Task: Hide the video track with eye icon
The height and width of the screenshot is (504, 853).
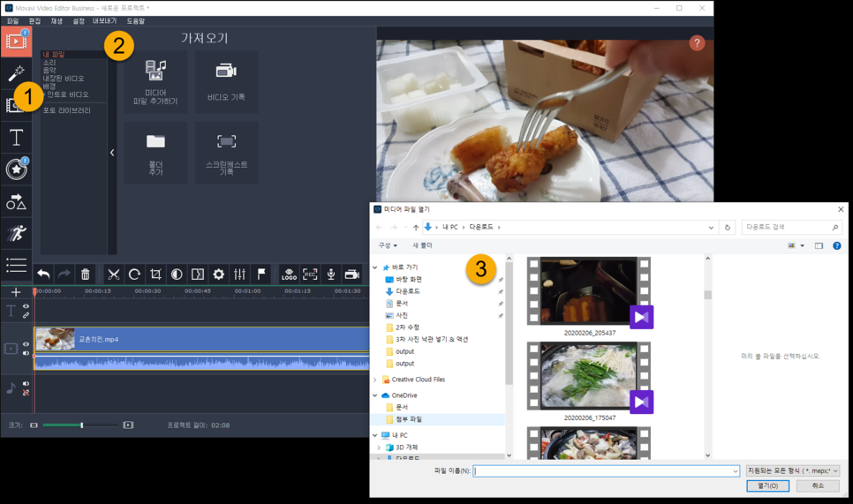Action: 26,344
